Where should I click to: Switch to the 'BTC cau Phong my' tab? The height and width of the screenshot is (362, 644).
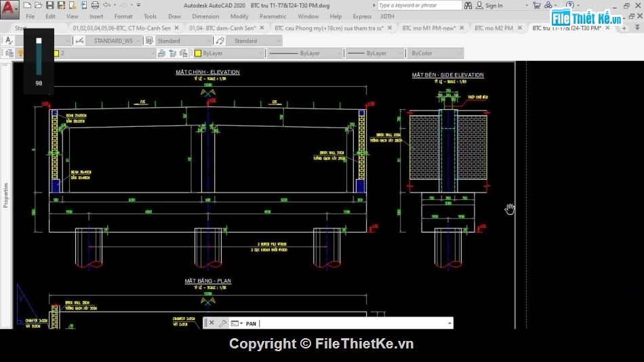coord(329,28)
